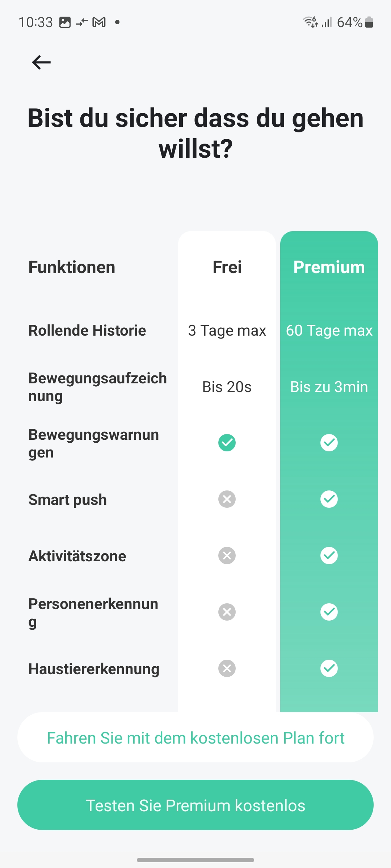Click the Premium Smart push checkmark

[329, 499]
